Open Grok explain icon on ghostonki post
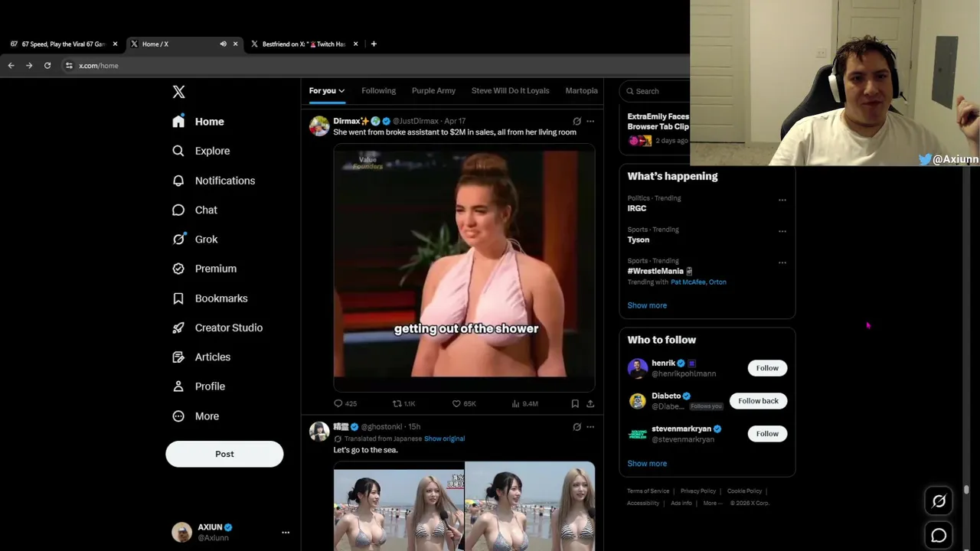 tap(577, 427)
